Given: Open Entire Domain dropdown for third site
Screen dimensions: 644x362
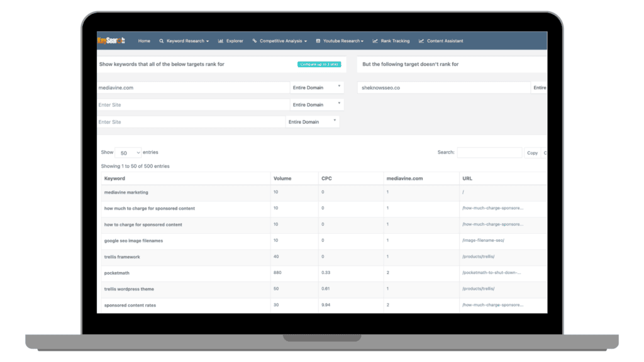Looking at the screenshot, I should click(312, 122).
